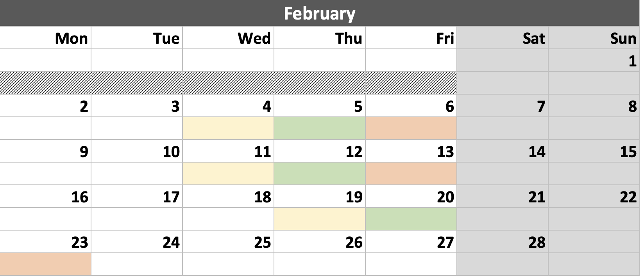Select the orange cell under Monday 23
The height and width of the screenshot is (279, 644).
pyautogui.click(x=45, y=265)
